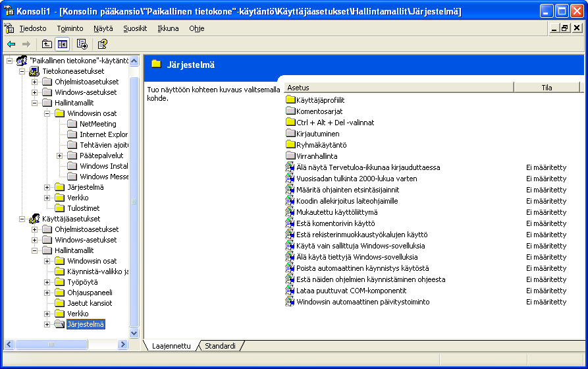588x369 pixels.
Task: Restore the inner console window
Action: [x=565, y=28]
